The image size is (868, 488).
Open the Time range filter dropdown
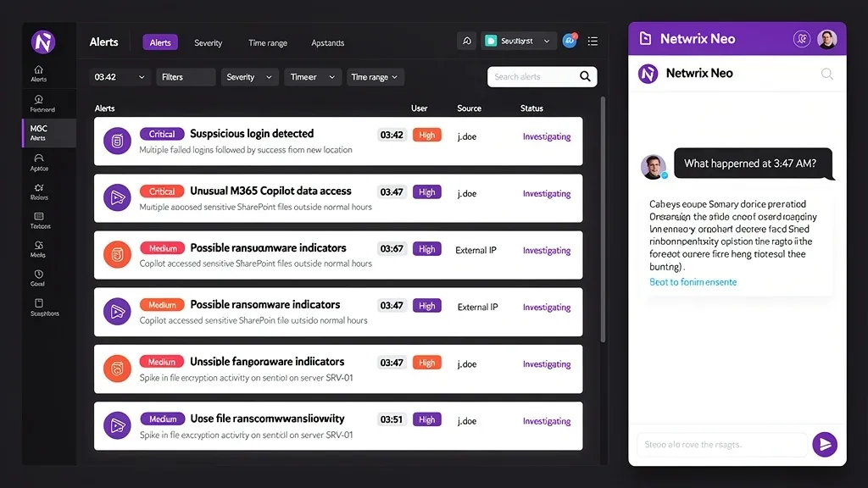(375, 77)
